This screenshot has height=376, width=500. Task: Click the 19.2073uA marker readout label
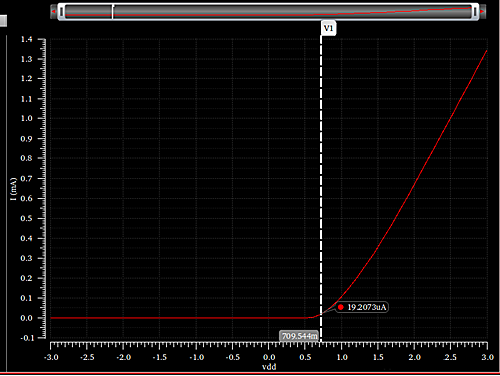pyautogui.click(x=367, y=307)
